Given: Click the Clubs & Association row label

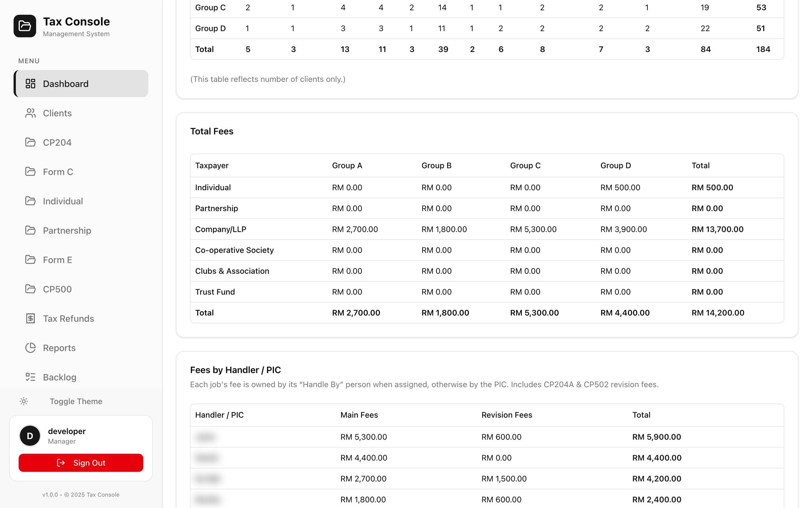Looking at the screenshot, I should [232, 271].
